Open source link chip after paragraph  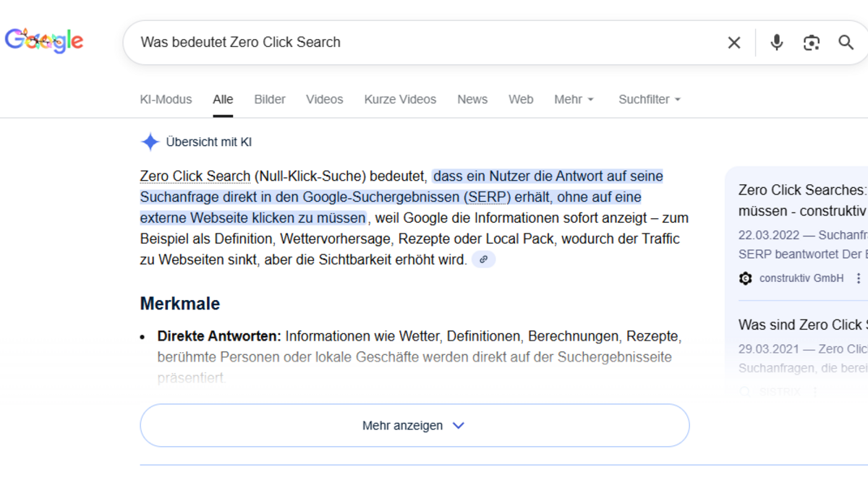click(483, 260)
